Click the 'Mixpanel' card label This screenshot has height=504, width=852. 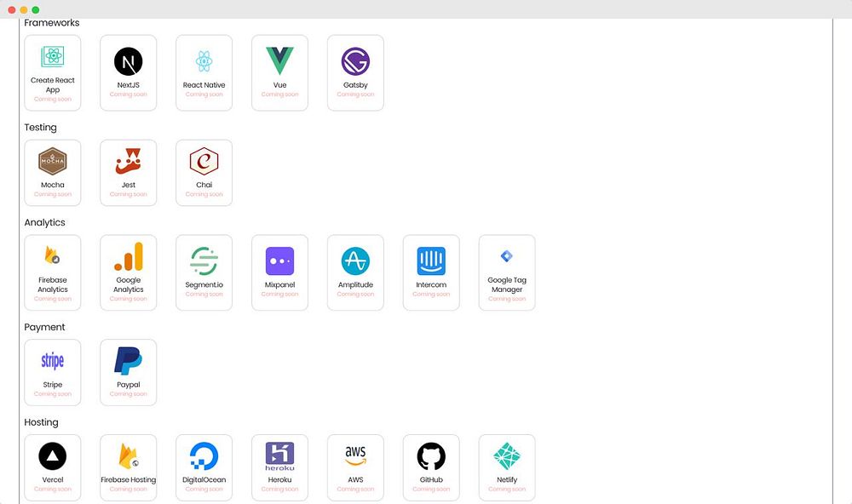(x=279, y=284)
